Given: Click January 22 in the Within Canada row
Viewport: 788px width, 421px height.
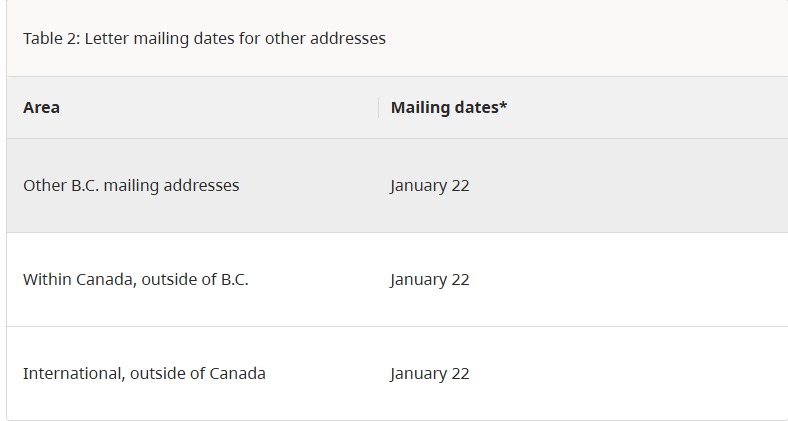Looking at the screenshot, I should point(430,280).
